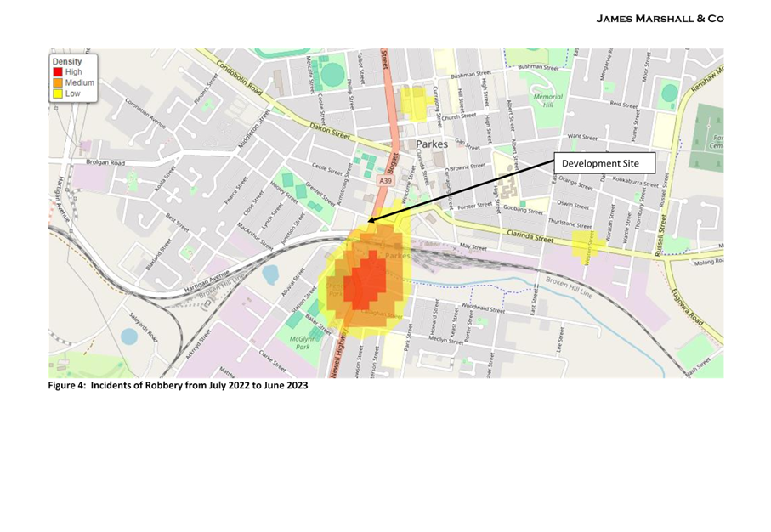
Task: Click the Blaxland Street label
Action: coord(158,255)
